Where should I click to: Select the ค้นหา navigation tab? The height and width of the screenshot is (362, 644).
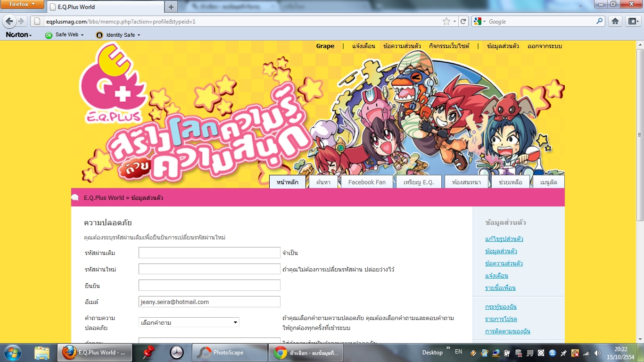[323, 182]
